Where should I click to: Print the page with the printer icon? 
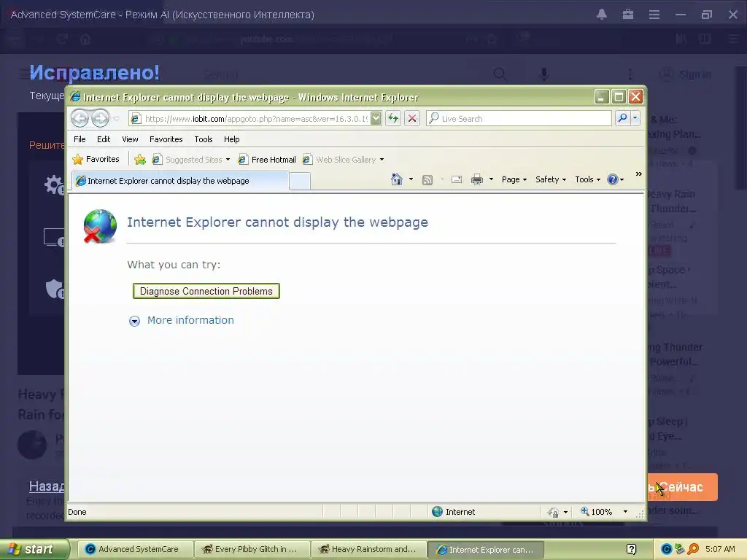(x=477, y=179)
